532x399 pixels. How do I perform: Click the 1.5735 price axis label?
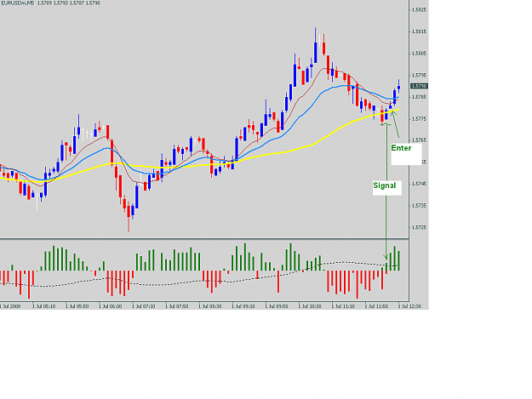[419, 205]
